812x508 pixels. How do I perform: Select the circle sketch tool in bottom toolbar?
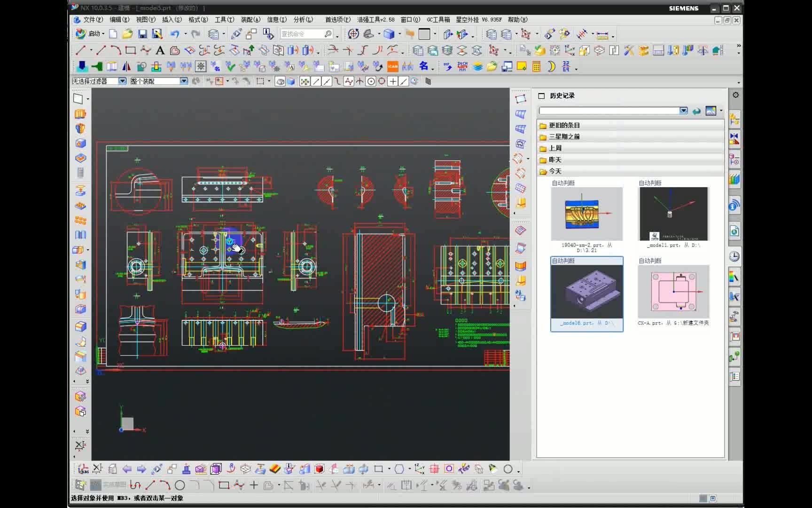point(180,485)
